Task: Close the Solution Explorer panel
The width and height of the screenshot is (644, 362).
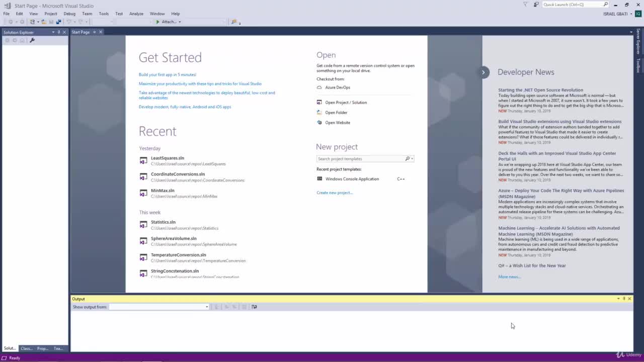Action: [64, 32]
